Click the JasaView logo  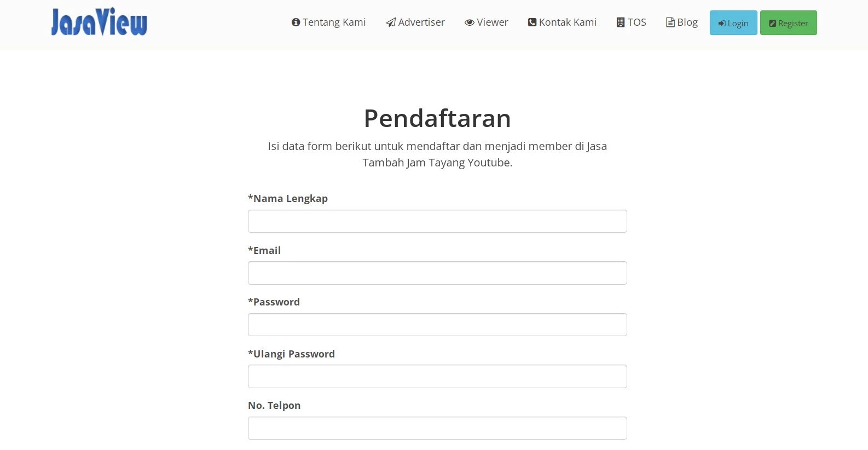click(99, 22)
